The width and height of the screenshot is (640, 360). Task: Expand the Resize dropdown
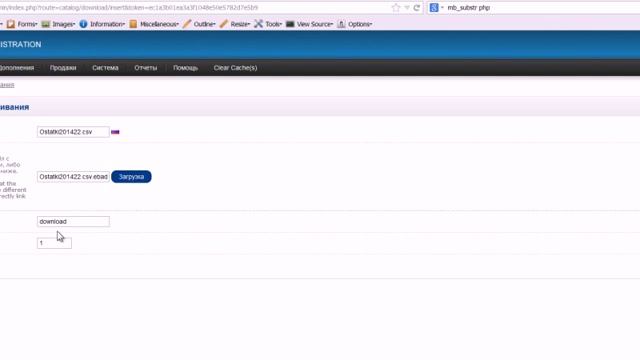tap(240, 24)
